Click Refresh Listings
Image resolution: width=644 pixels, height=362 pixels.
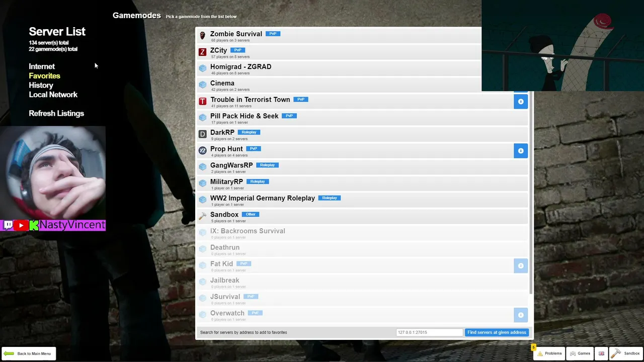click(56, 114)
